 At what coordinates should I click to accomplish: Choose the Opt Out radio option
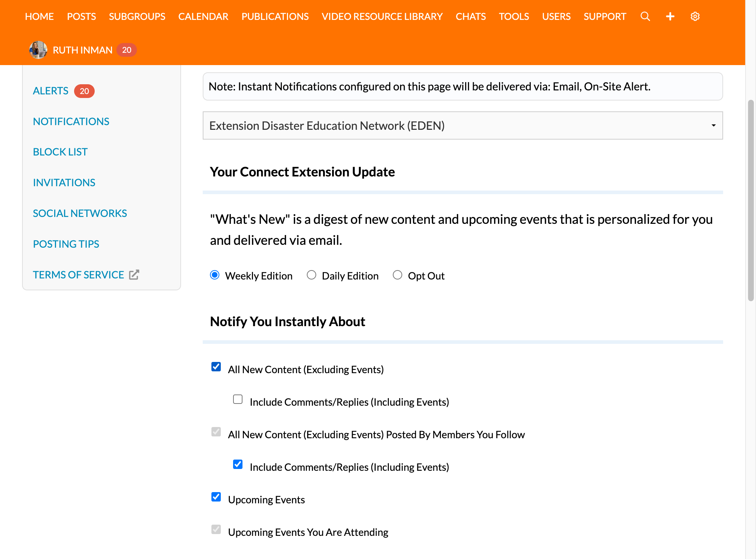click(x=398, y=275)
